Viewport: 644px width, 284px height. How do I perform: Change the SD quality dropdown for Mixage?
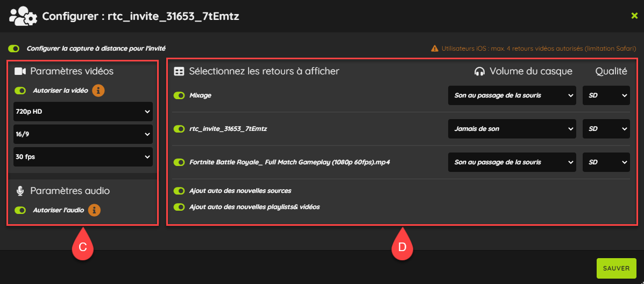(606, 95)
